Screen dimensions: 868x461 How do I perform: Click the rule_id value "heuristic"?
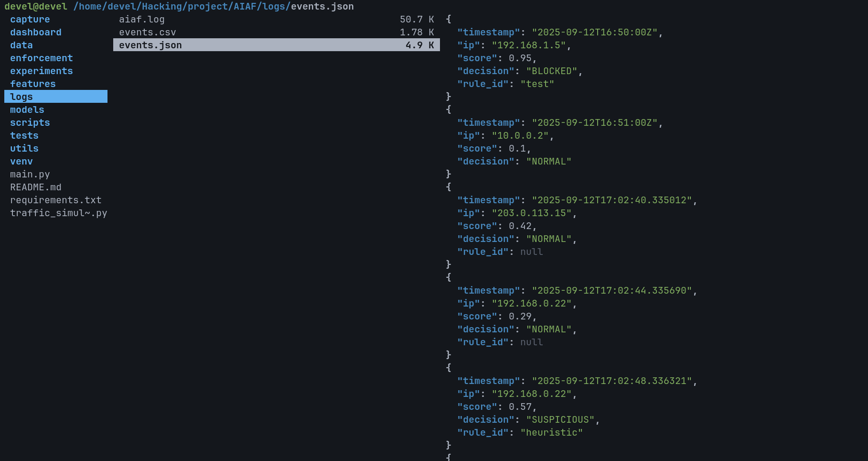point(552,433)
